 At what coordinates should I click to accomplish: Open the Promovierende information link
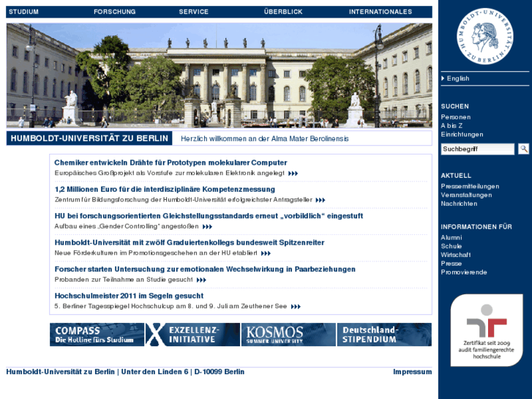[x=464, y=272]
